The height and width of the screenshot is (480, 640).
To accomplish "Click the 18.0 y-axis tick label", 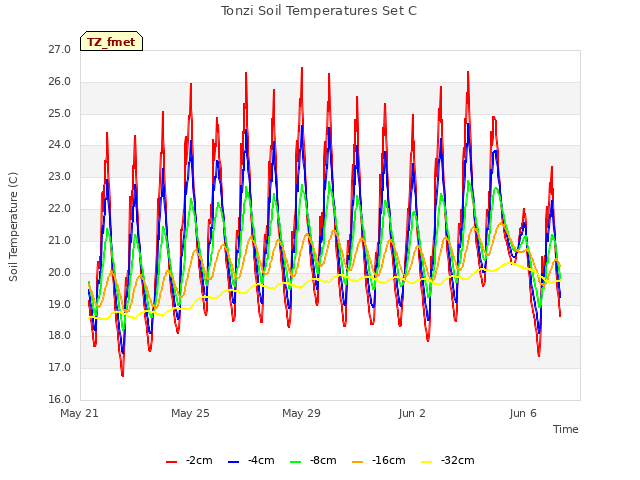I will click(60, 336).
